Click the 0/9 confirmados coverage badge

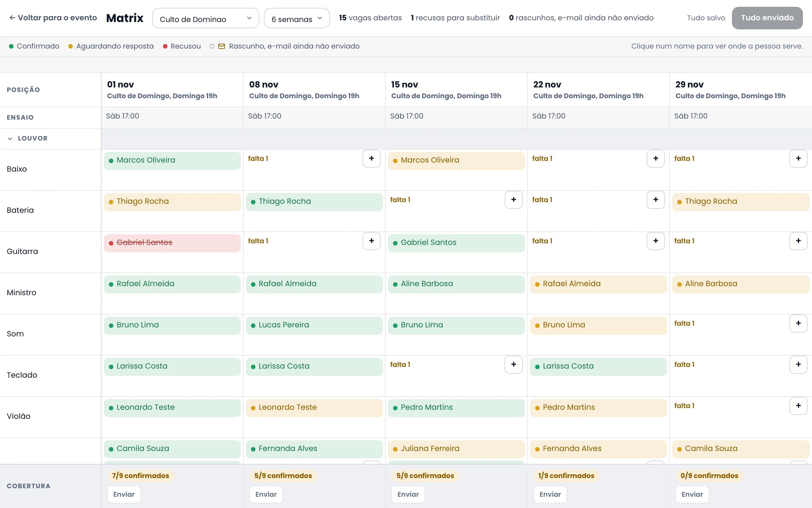tap(709, 476)
